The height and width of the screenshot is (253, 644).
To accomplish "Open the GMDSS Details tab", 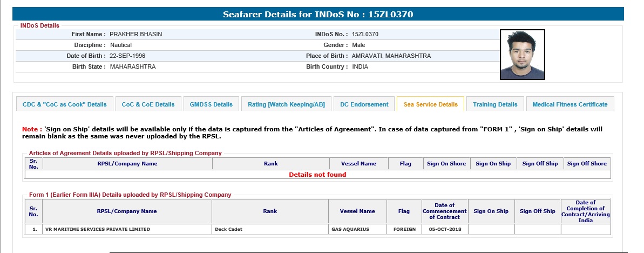I will (x=211, y=104).
